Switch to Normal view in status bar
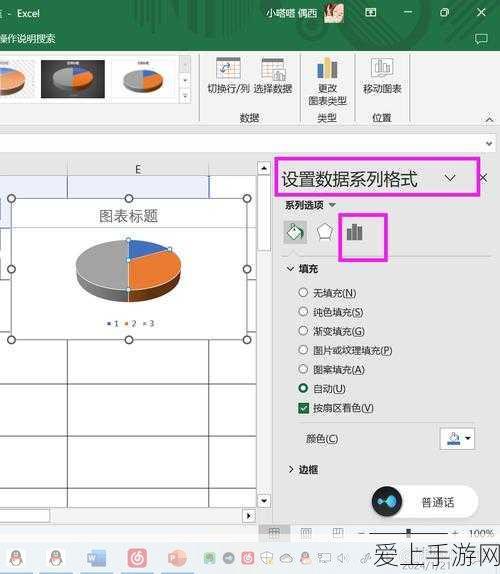The height and width of the screenshot is (574, 500). (275, 533)
